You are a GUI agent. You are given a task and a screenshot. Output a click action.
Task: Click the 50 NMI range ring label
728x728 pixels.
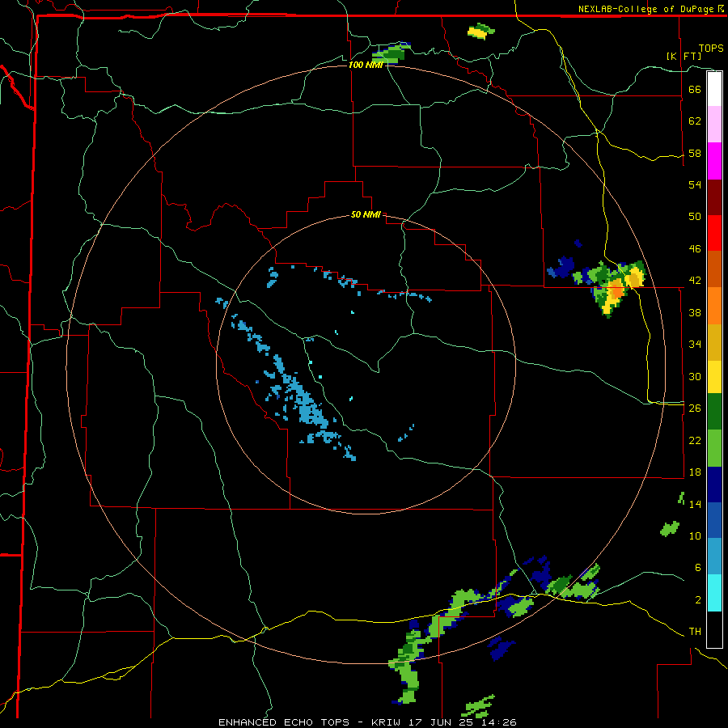pyautogui.click(x=366, y=214)
